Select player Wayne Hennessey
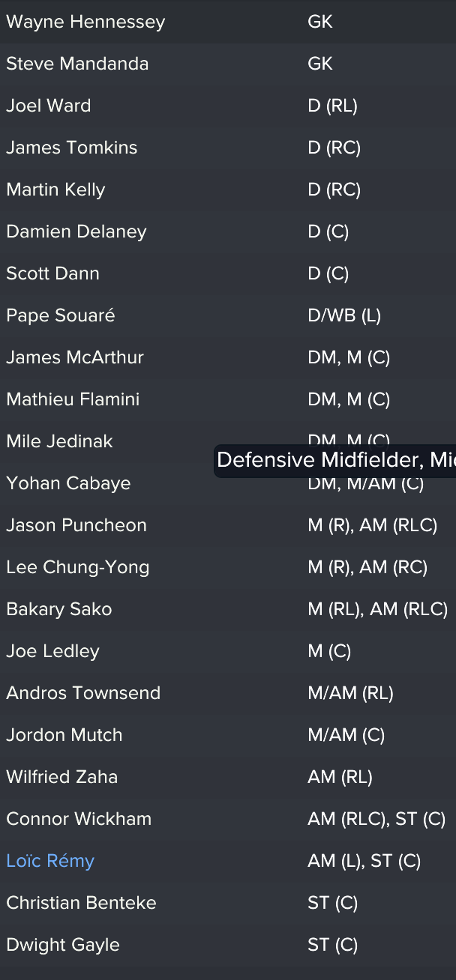 [x=85, y=22]
